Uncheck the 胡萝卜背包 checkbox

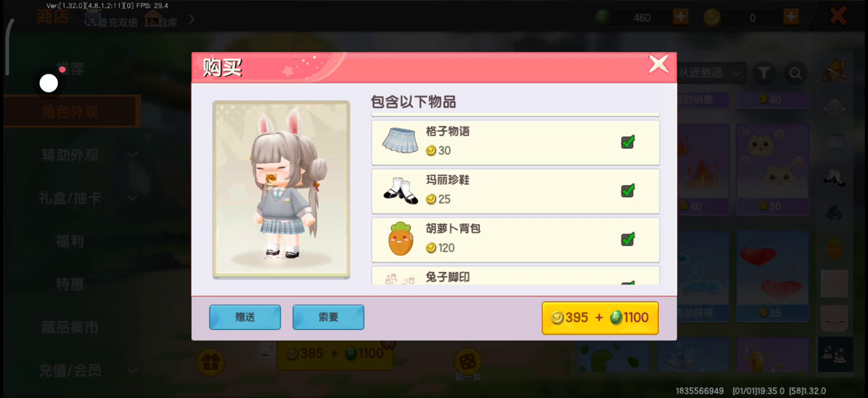(627, 239)
